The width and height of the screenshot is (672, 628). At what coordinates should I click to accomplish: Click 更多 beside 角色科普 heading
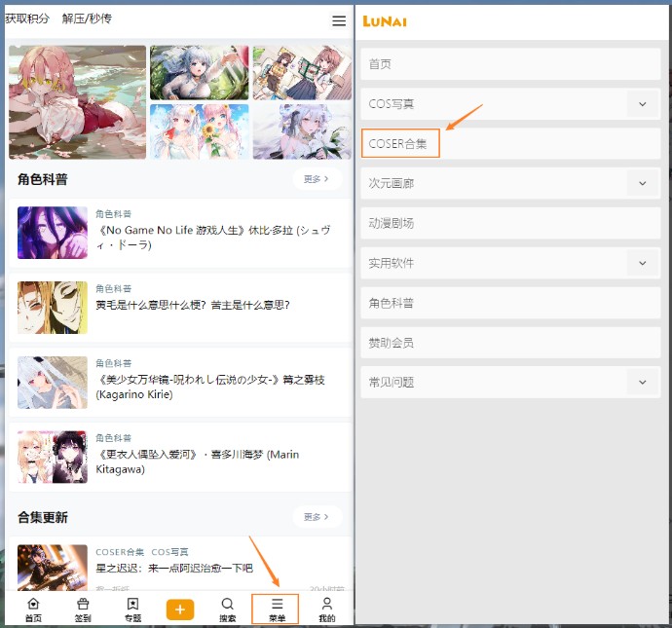[317, 179]
